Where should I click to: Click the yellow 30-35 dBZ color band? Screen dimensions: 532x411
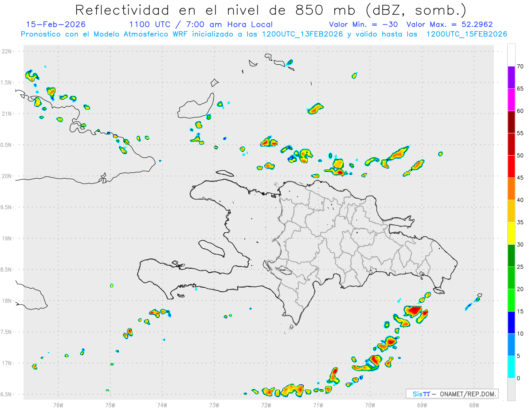pos(512,234)
